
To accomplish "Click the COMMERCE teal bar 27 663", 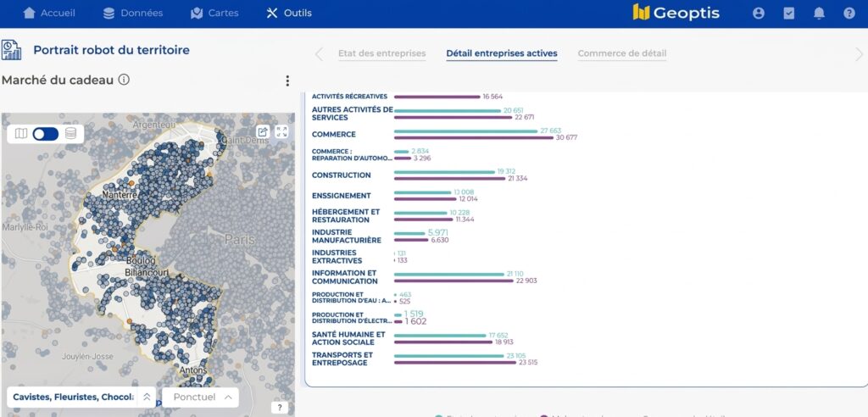I will point(466,131).
